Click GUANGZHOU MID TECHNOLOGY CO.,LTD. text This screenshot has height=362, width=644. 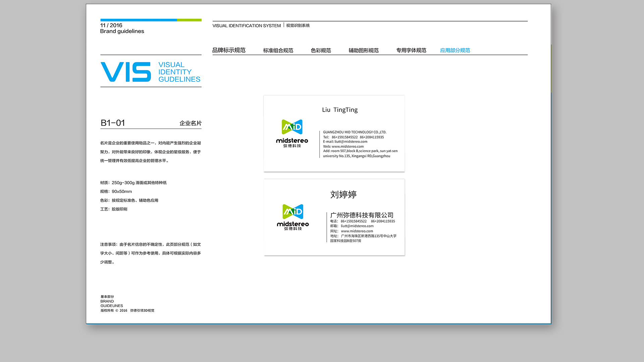click(355, 132)
